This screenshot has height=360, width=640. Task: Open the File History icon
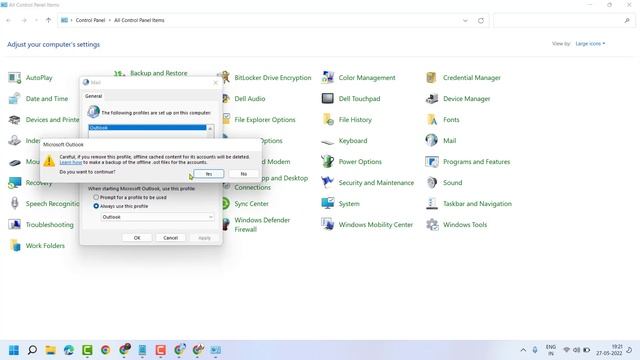coord(328,120)
